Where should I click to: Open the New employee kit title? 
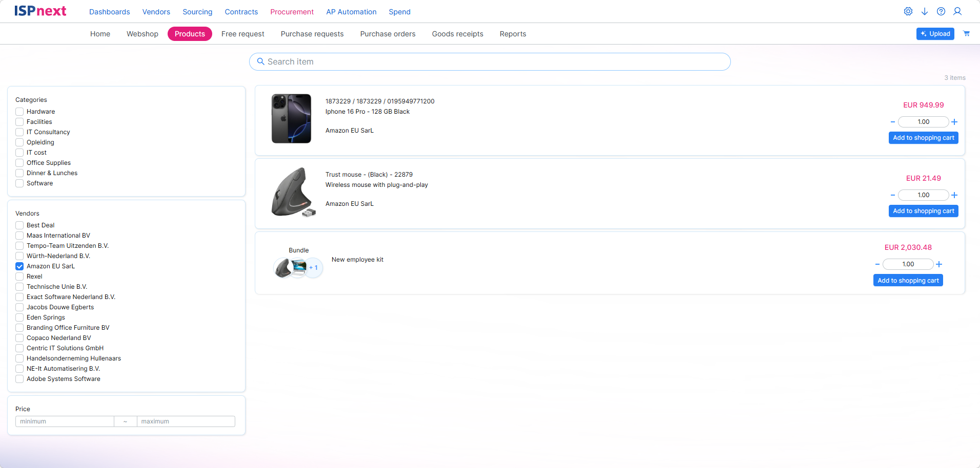357,260
